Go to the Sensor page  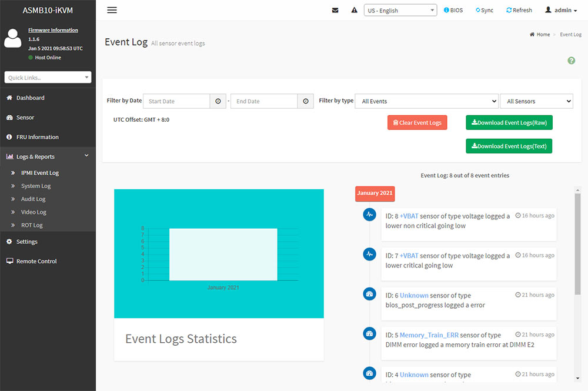25,118
